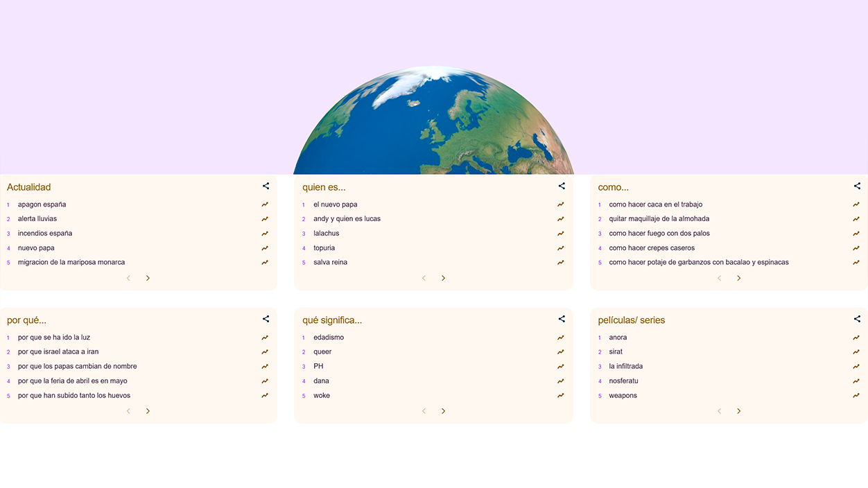Viewport: 868px width, 488px height.
Task: Click the trending arrow next to "queer"
Action: (x=560, y=351)
